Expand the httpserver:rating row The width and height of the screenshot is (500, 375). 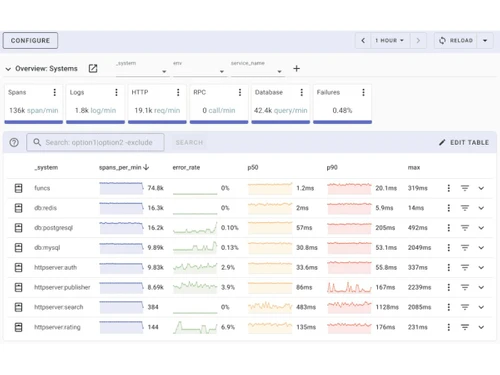click(x=481, y=327)
